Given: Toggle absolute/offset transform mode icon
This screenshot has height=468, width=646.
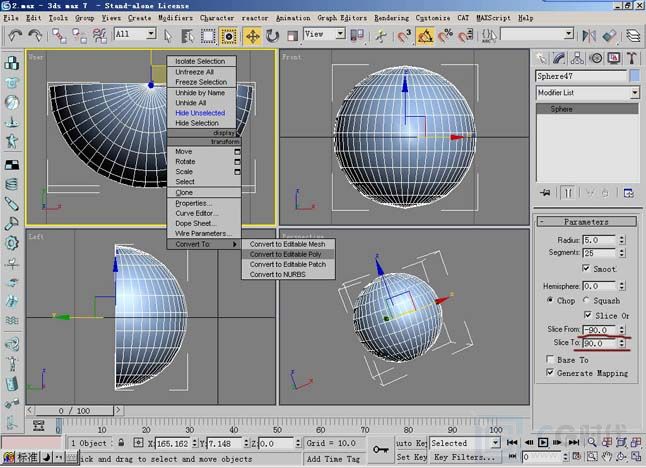Looking at the screenshot, I should (138, 443).
